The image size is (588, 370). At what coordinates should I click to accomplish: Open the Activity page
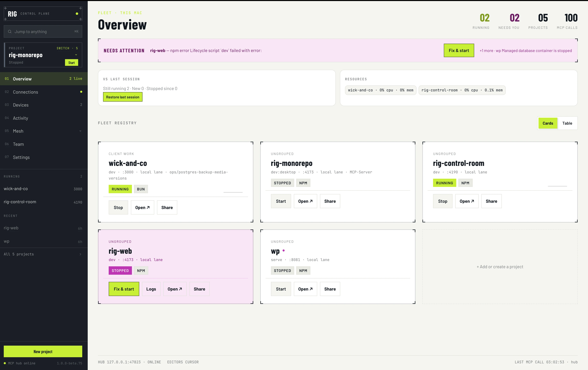click(44, 118)
